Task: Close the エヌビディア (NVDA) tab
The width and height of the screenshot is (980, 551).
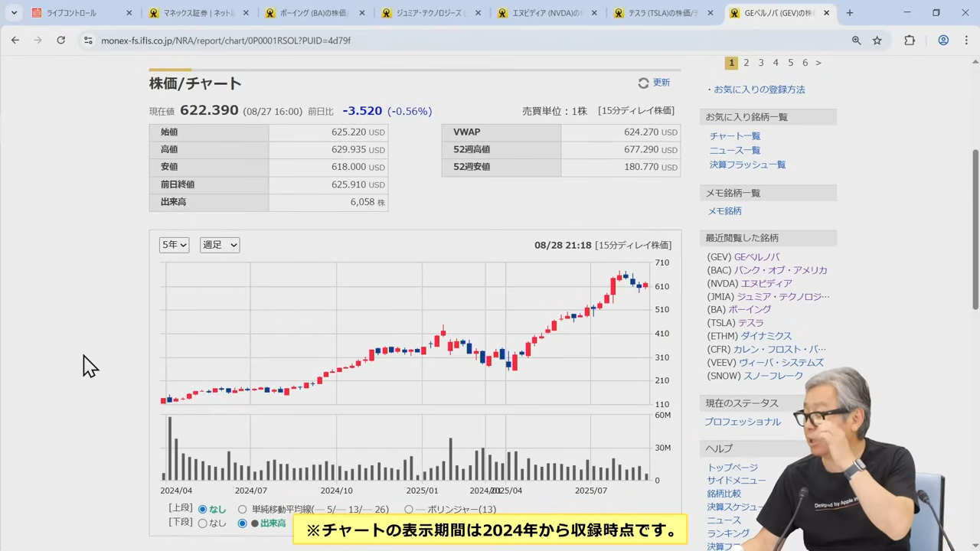Action: (x=594, y=13)
